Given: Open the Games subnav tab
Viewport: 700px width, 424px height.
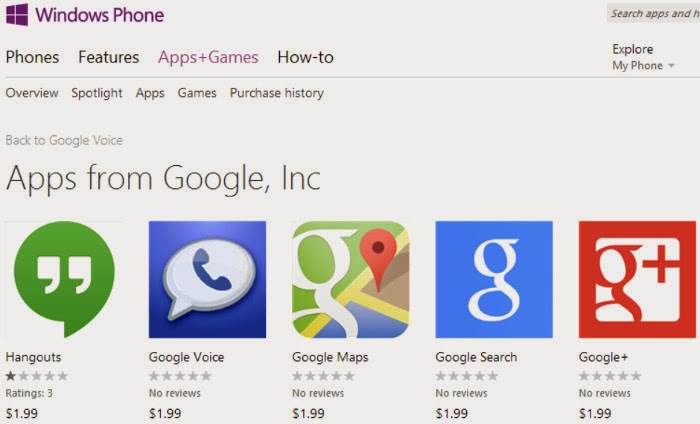Looking at the screenshot, I should click(197, 93).
